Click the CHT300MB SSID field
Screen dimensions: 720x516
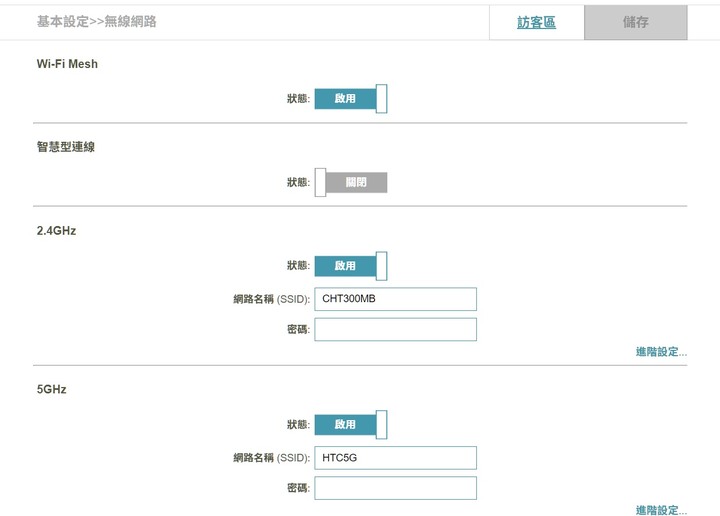395,299
